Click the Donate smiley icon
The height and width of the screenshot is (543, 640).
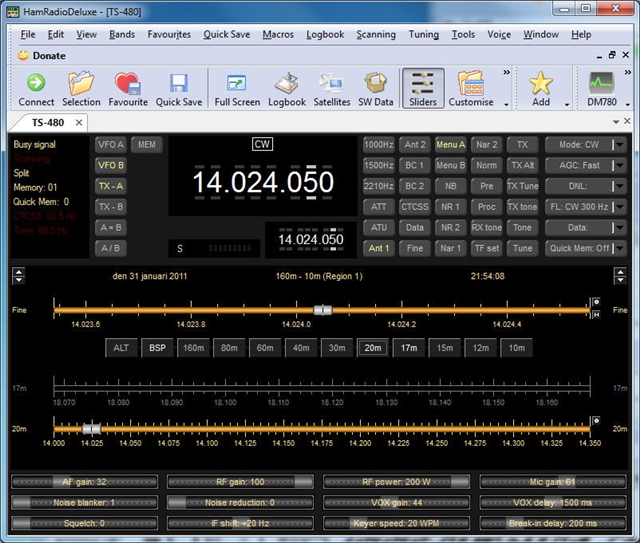coord(23,55)
